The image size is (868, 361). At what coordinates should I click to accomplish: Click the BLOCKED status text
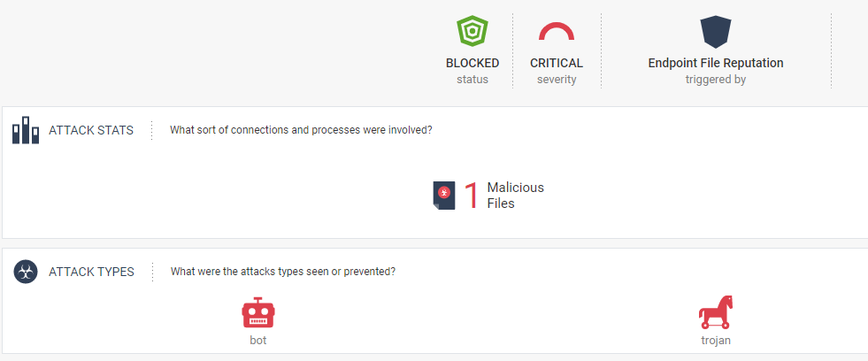pos(472,63)
